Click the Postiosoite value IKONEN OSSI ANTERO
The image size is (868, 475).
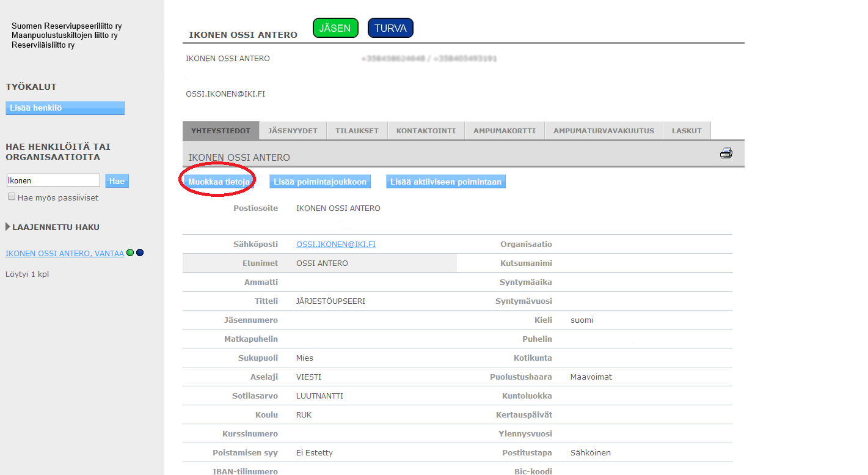click(338, 208)
